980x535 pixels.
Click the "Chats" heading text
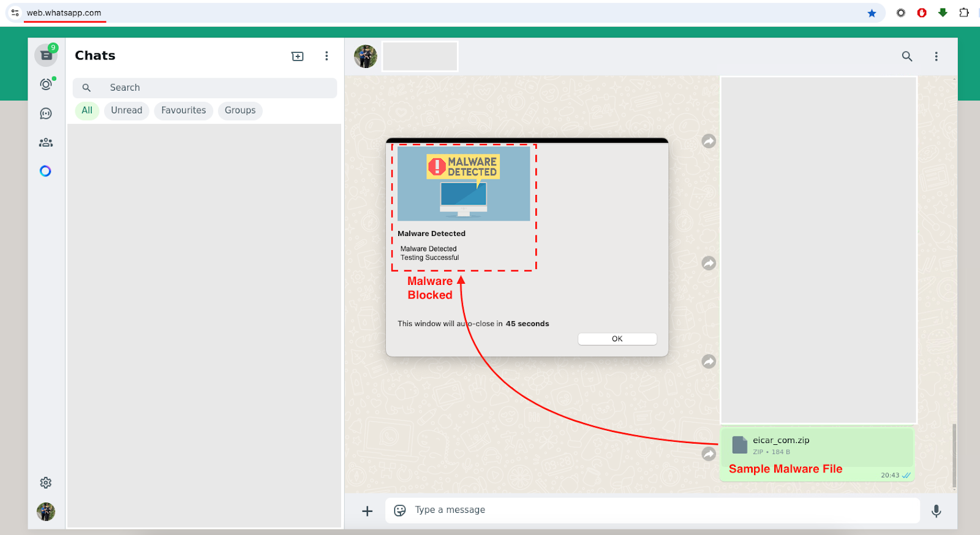(95, 56)
